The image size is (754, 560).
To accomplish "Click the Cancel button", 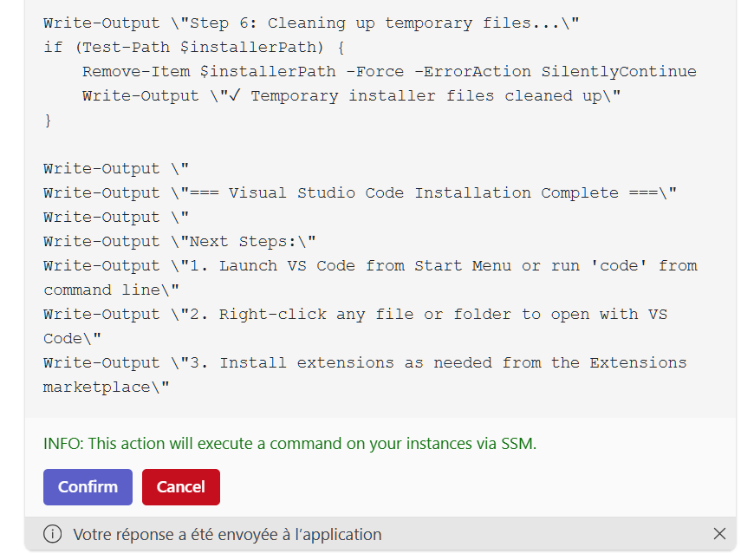I will (180, 486).
